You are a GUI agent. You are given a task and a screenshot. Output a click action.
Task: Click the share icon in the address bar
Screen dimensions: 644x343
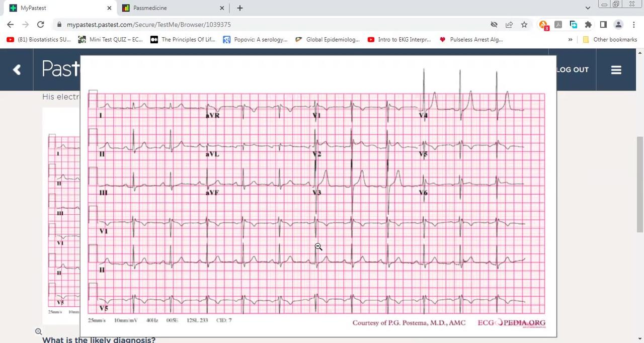[509, 24]
